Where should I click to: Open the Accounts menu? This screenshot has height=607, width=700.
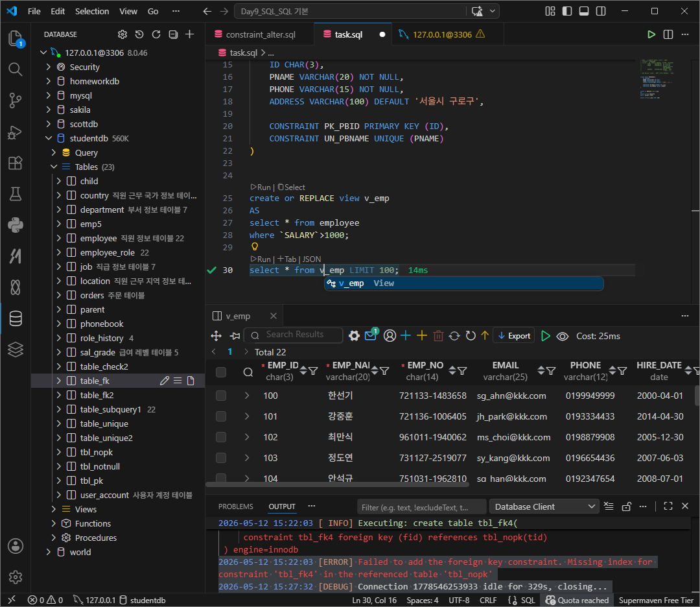pyautogui.click(x=16, y=546)
